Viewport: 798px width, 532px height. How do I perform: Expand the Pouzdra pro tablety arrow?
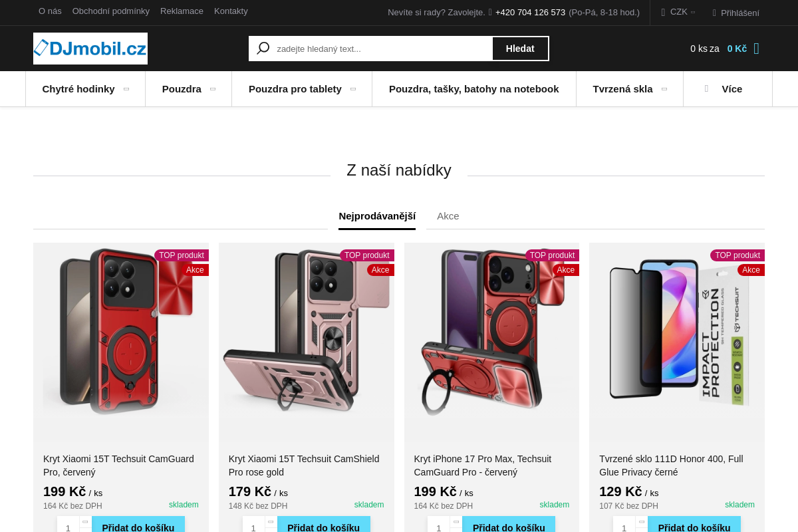[x=353, y=89]
